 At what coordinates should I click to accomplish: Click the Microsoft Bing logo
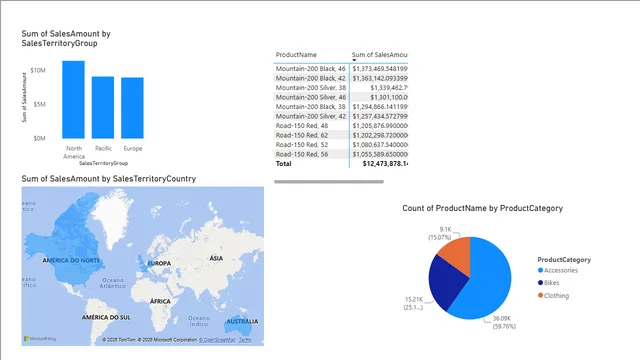(x=40, y=339)
